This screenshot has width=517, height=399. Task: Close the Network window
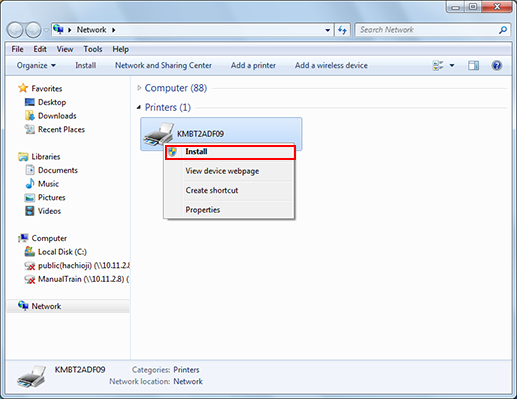[x=497, y=7]
